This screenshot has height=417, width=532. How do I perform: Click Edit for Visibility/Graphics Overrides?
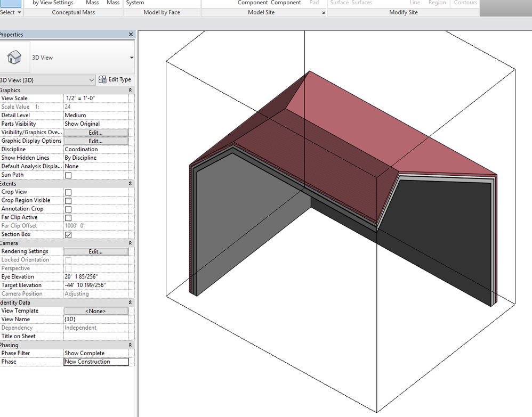96,133
